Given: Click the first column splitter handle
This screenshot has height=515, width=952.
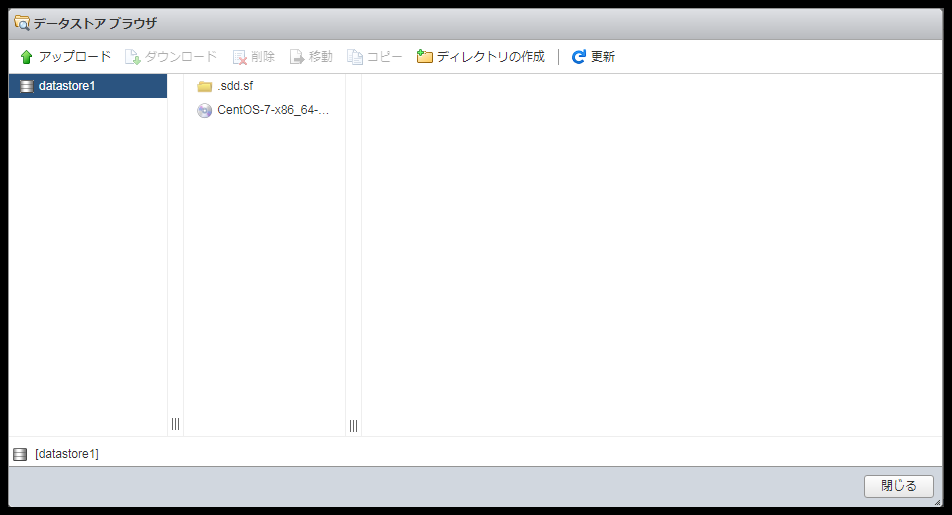Looking at the screenshot, I should [175, 424].
